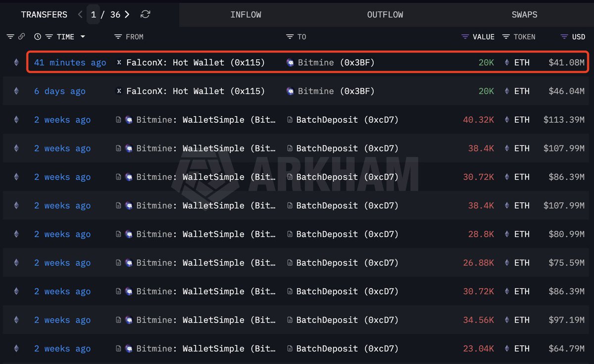Open the TO column filter
The height and width of the screenshot is (364, 594).
[x=290, y=37]
